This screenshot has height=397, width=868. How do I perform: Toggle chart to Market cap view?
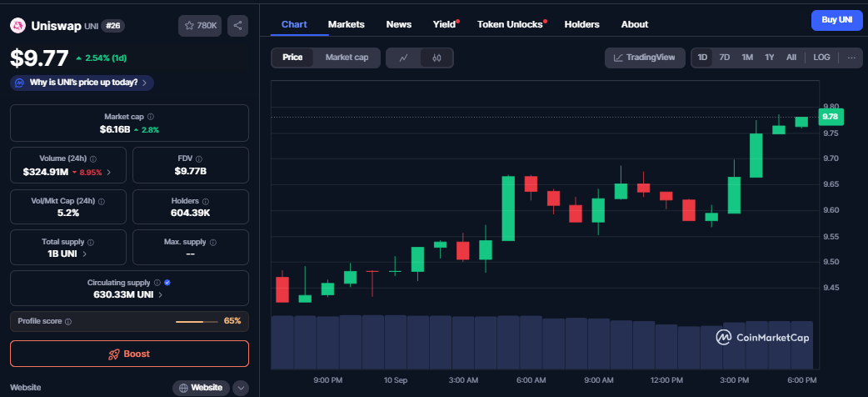coord(347,58)
